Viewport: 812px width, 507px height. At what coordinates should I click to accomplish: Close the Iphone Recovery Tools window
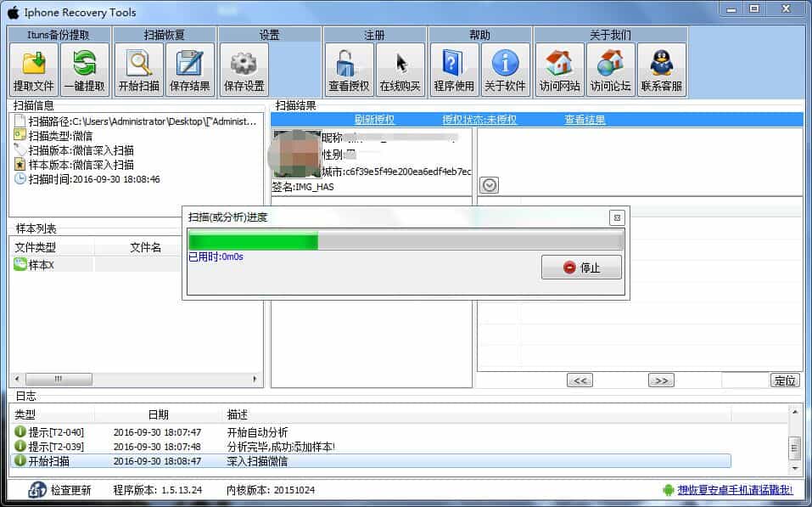tap(786, 9)
